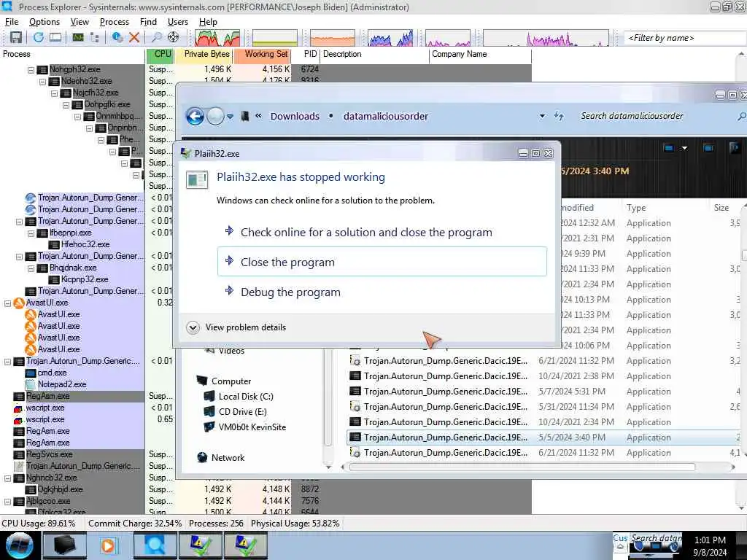Sort by the PID column header

click(306, 54)
